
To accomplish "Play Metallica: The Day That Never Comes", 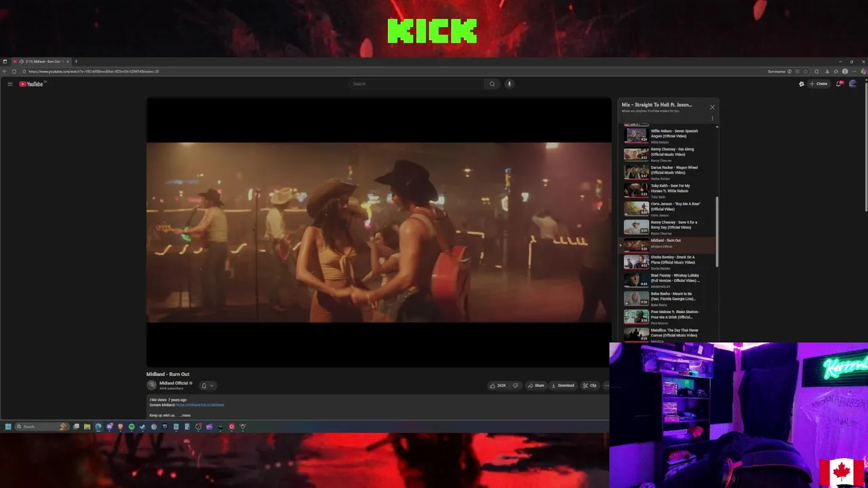I will [668, 335].
